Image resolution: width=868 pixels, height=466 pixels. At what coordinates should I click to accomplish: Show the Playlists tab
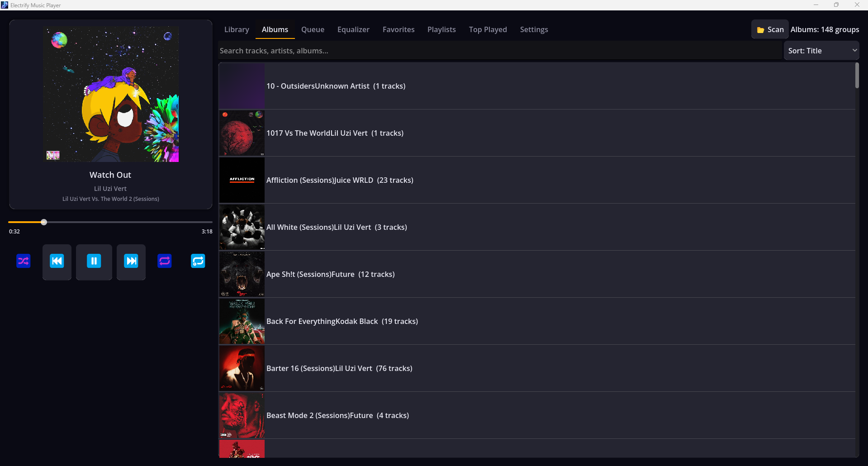(441, 29)
